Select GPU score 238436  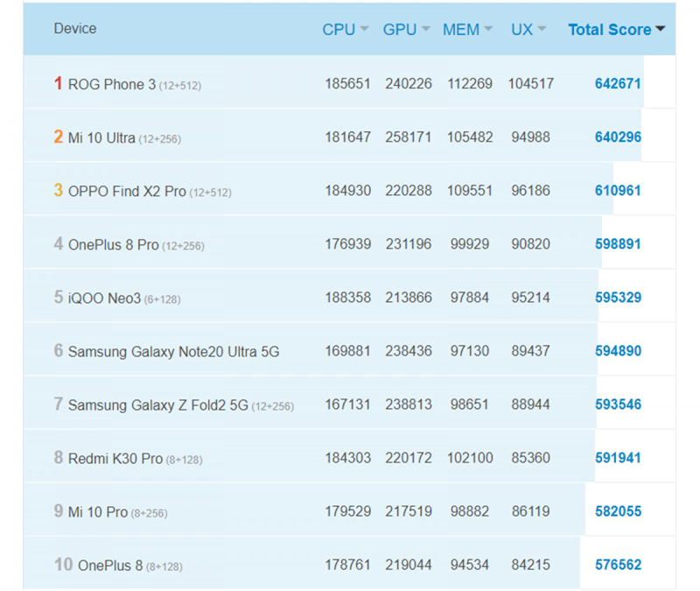tap(409, 351)
